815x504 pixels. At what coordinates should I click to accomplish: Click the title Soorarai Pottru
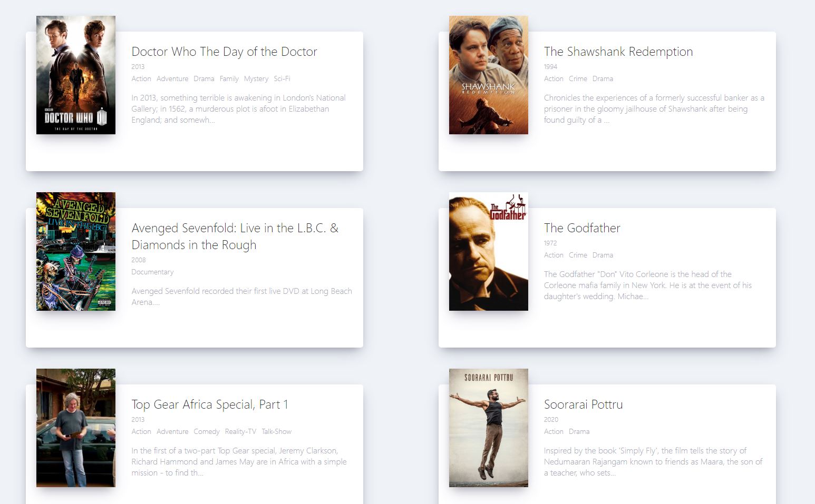pos(584,404)
